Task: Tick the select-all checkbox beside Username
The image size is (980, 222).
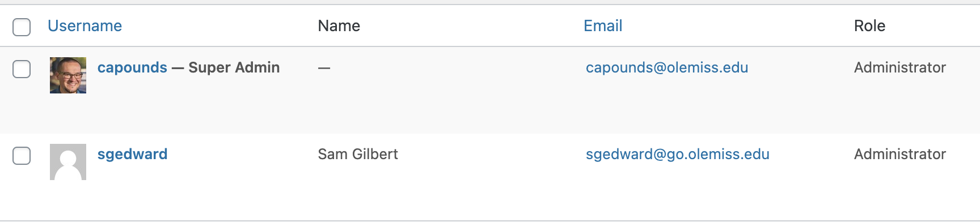Action: point(22,27)
